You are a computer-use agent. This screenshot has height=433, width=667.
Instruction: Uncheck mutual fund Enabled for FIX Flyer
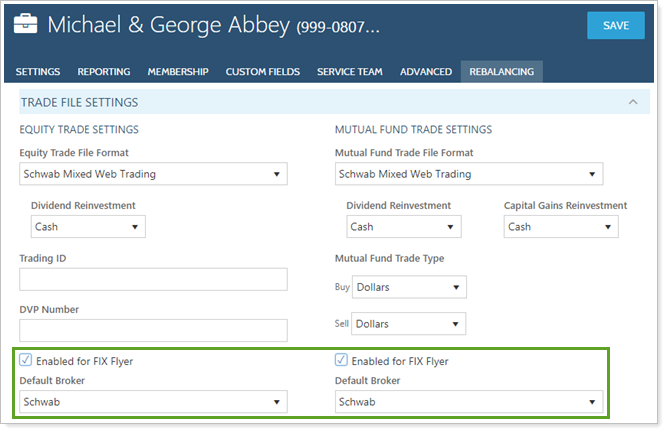point(341,360)
